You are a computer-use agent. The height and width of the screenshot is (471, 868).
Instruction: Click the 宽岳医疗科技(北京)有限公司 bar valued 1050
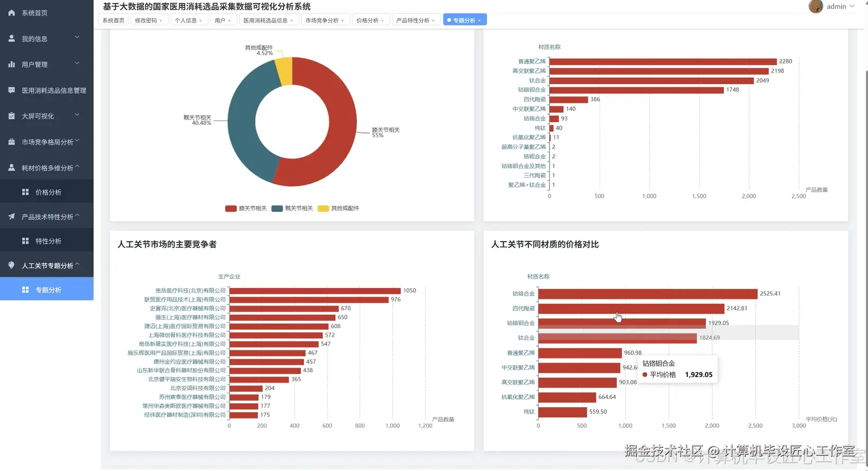click(315, 291)
